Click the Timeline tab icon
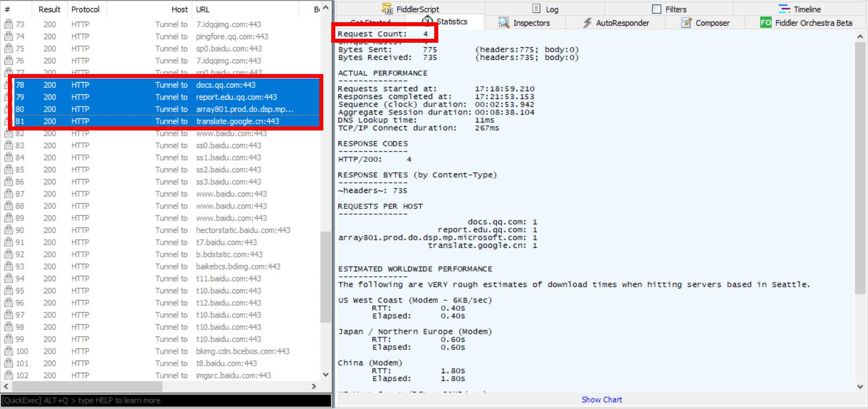Viewport: 868px width, 409px height. pyautogui.click(x=785, y=9)
